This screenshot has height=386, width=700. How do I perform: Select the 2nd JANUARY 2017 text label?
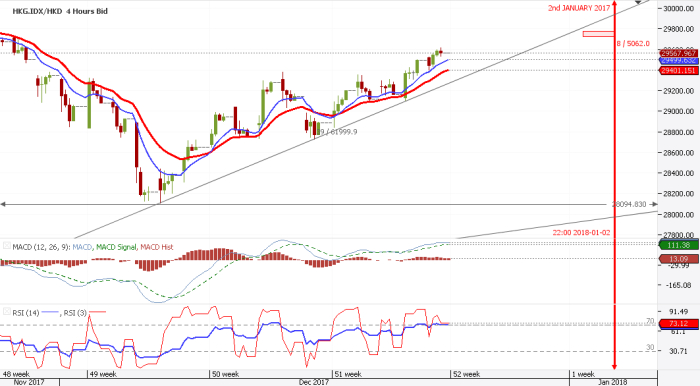pos(579,8)
